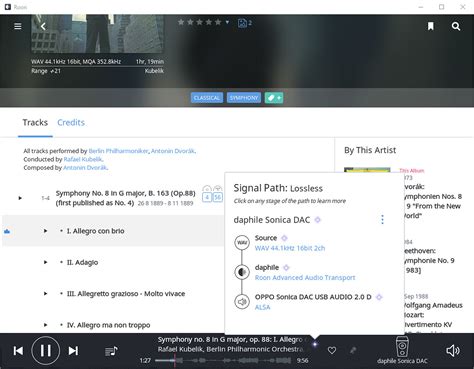The image size is (474, 369).
Task: Rate the album one star
Action: 181,22
